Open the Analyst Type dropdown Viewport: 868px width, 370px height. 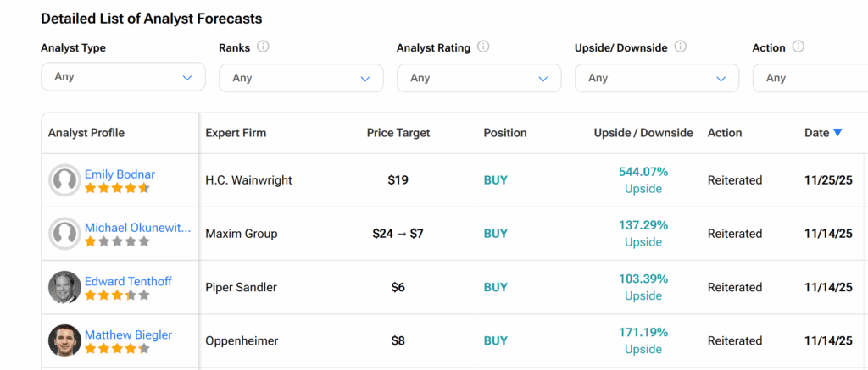123,77
